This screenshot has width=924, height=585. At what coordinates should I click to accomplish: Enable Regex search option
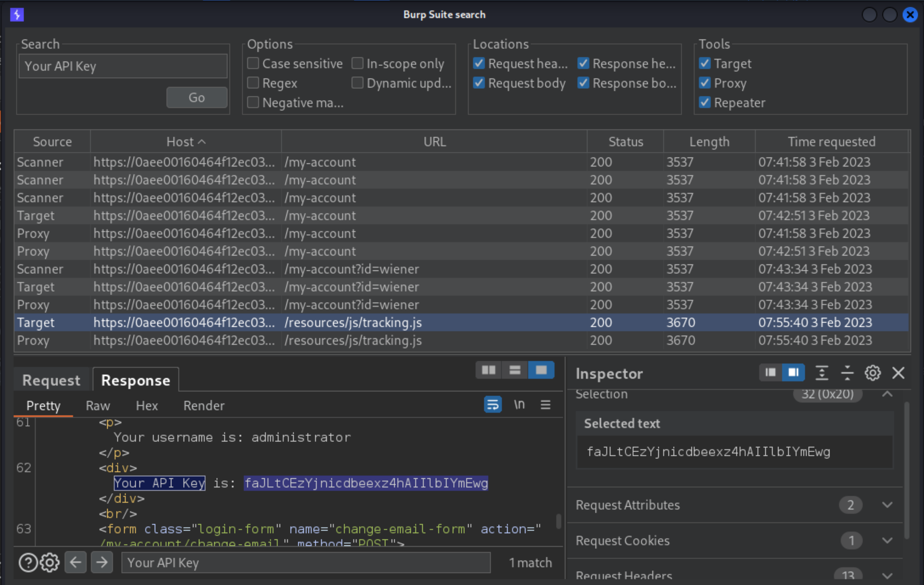tap(253, 83)
